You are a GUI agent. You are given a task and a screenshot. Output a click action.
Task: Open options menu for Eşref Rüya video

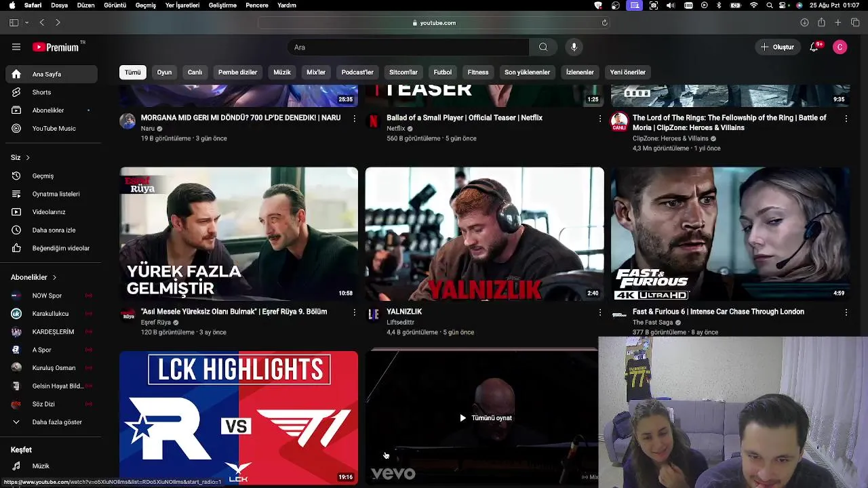coord(354,312)
